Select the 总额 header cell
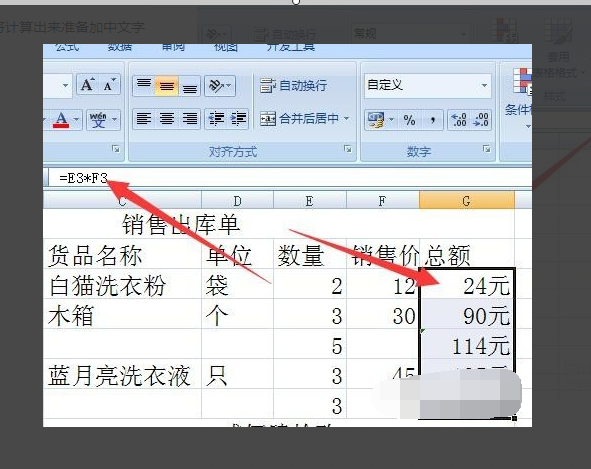The height and width of the screenshot is (469, 591). pos(467,254)
